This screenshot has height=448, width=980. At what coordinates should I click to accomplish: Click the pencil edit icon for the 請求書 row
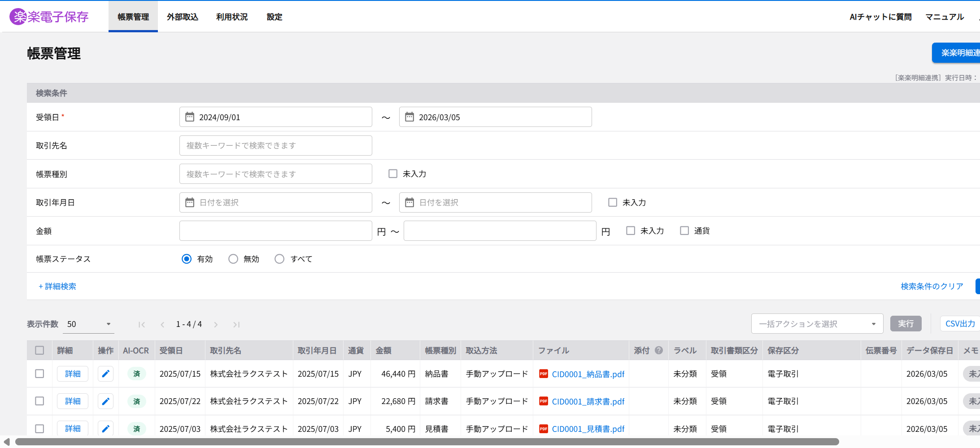pyautogui.click(x=105, y=401)
